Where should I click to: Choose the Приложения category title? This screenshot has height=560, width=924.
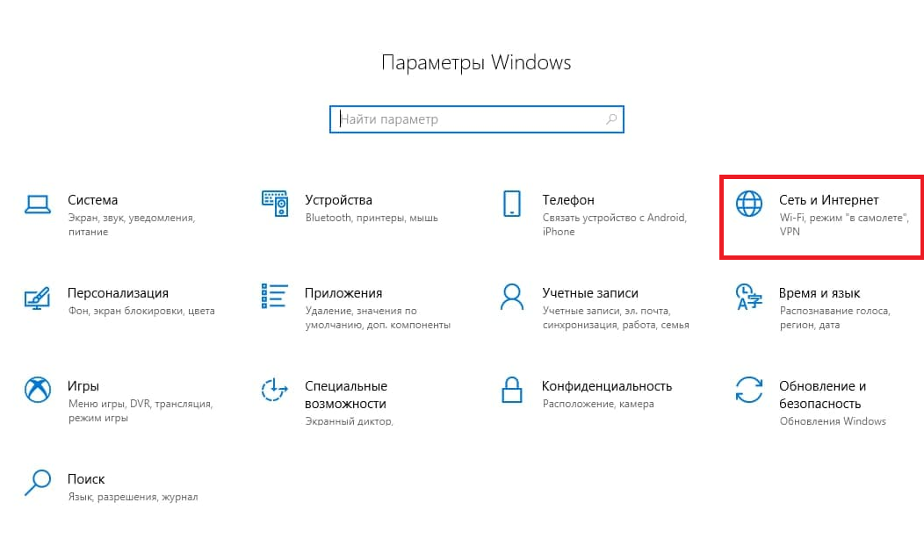click(x=343, y=293)
